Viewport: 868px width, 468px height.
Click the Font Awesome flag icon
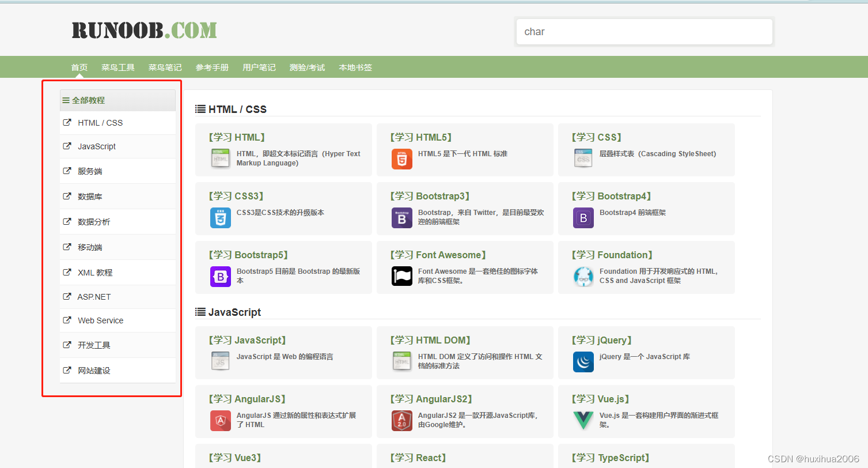pyautogui.click(x=402, y=277)
